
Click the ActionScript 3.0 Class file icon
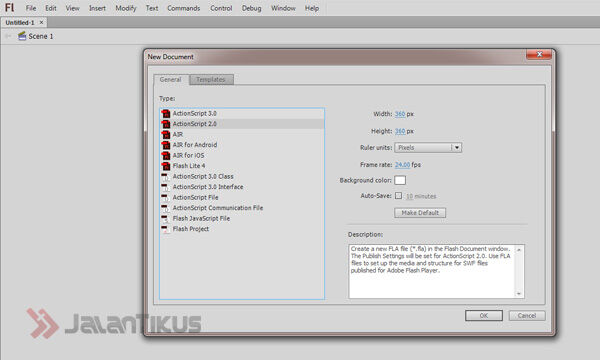[x=165, y=177]
